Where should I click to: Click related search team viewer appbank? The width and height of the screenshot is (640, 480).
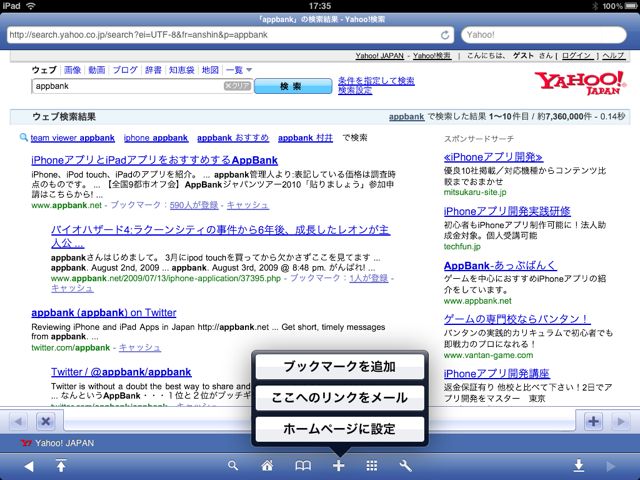[x=73, y=138]
